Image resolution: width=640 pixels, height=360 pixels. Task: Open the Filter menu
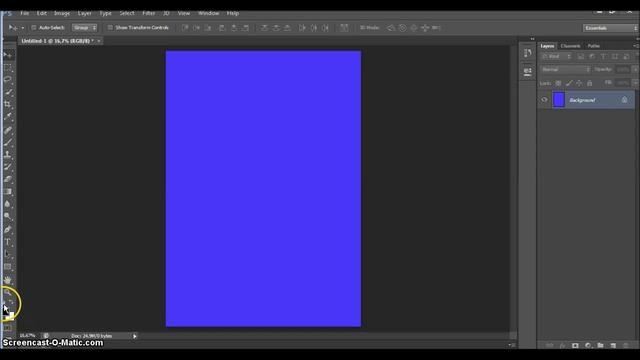click(x=149, y=13)
